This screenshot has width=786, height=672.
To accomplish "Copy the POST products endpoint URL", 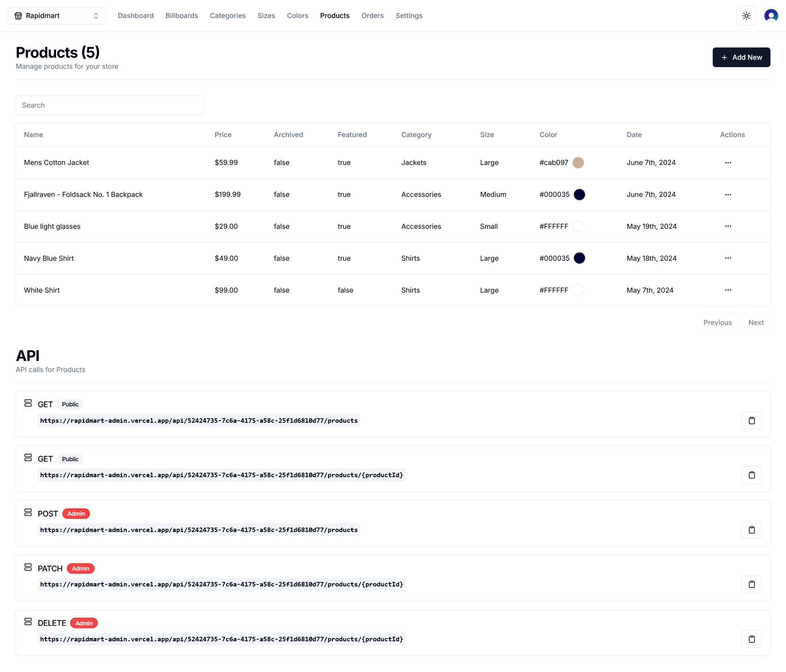I will coord(751,530).
